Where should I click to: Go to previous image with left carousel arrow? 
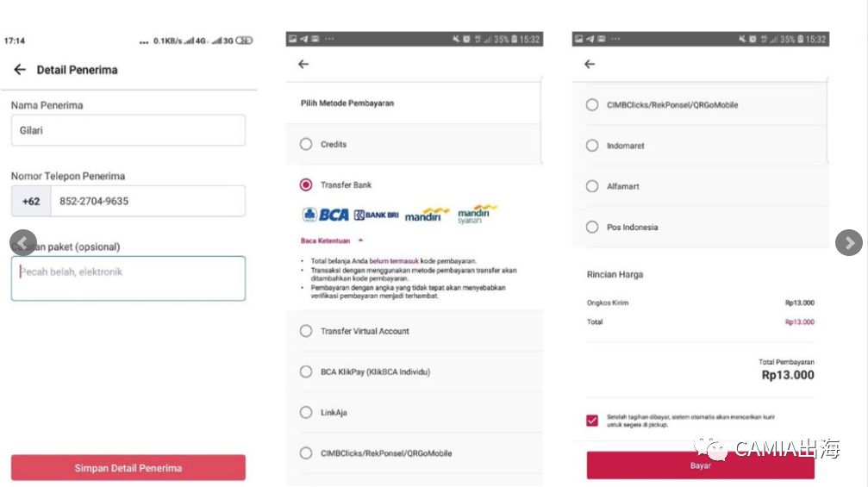point(23,243)
